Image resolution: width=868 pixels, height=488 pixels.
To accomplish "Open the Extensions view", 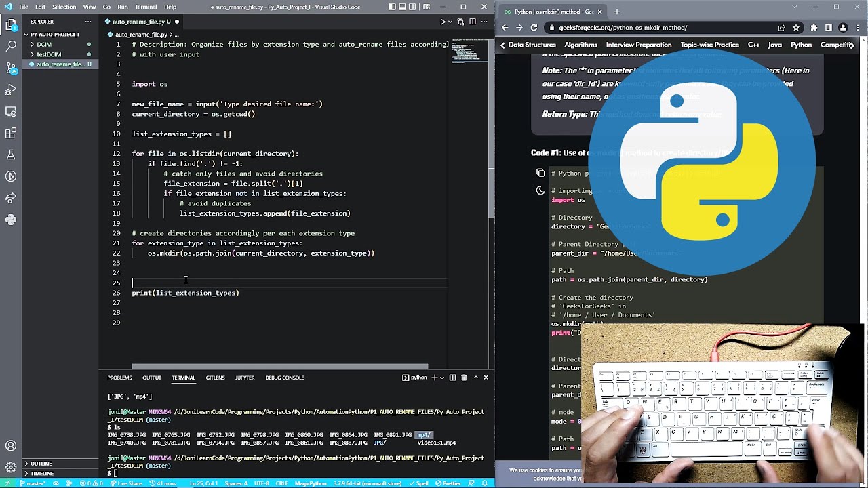I will (x=11, y=134).
